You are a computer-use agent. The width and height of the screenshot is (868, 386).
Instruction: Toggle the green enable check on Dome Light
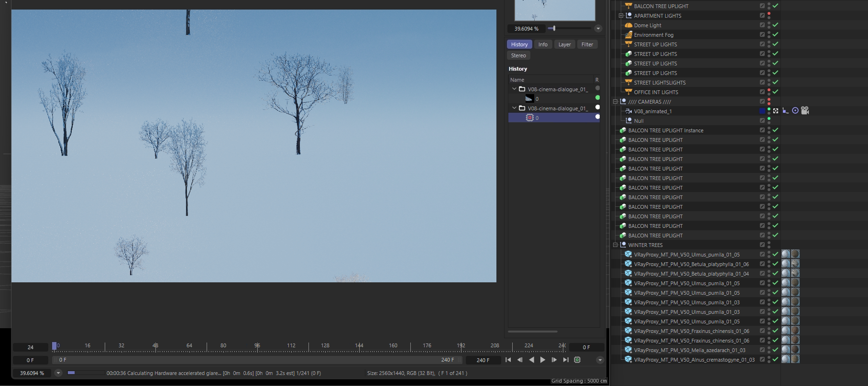tap(775, 25)
